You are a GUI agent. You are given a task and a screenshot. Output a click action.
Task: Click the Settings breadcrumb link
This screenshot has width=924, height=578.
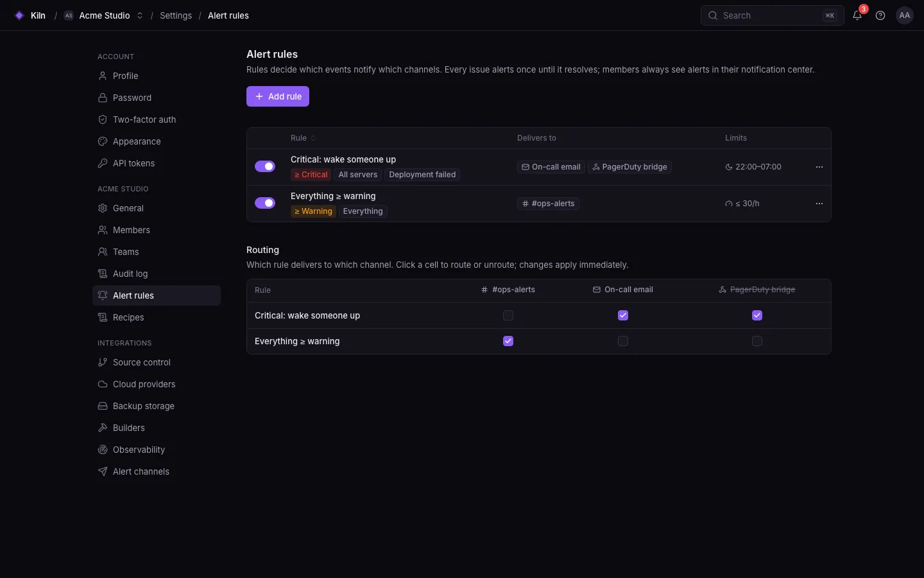(x=176, y=15)
